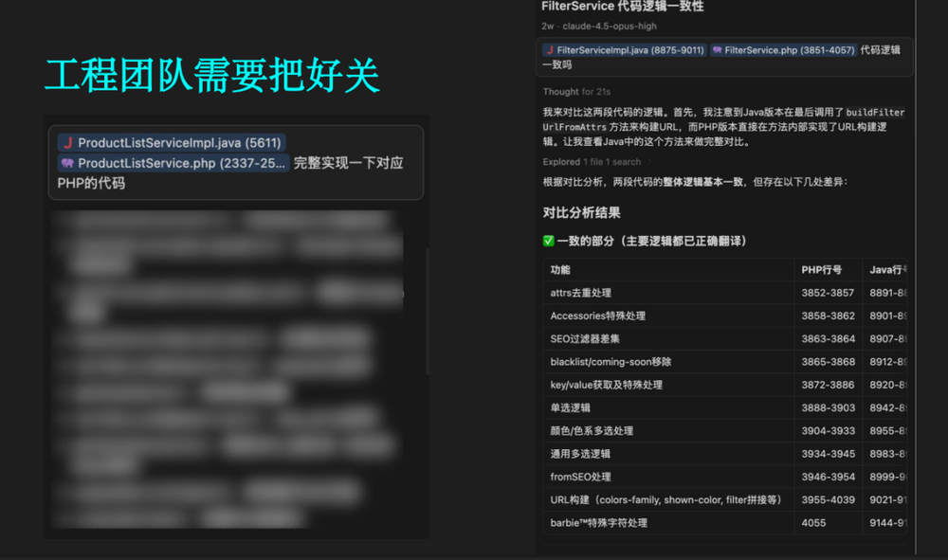This screenshot has width=948, height=560.
Task: Click the PHP行号 column header
Action: click(821, 270)
